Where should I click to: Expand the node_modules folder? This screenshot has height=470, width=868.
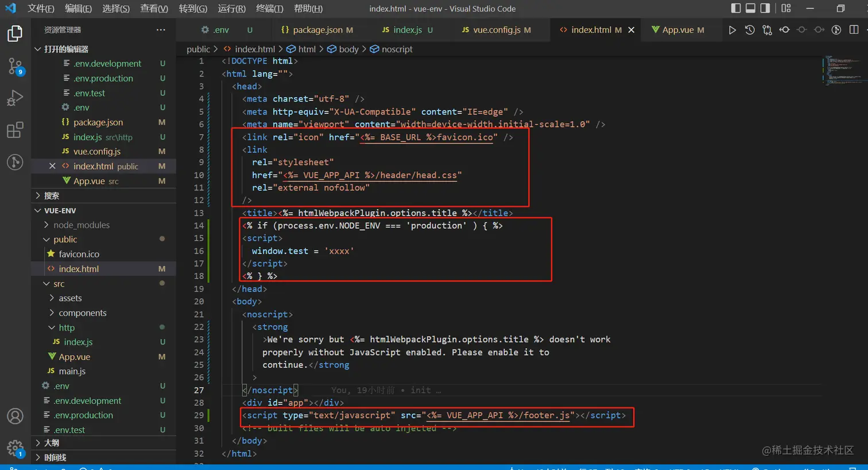pos(103,225)
